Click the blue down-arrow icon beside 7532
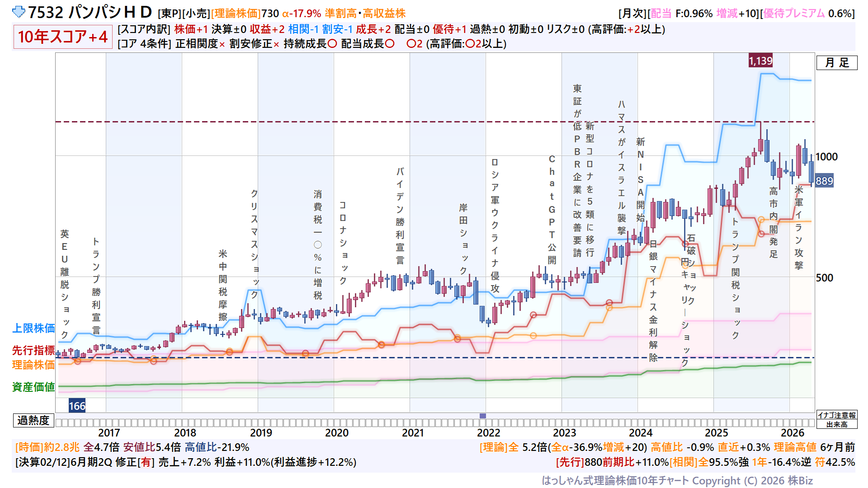 [19, 12]
